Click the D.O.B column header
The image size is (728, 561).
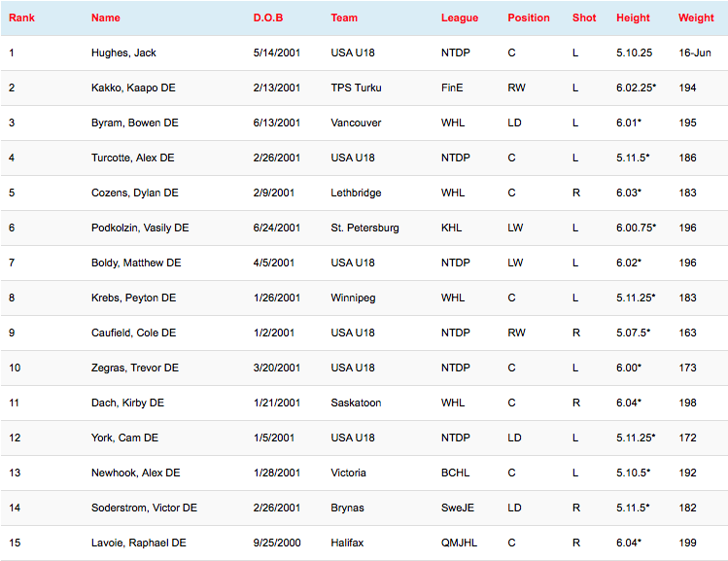point(268,18)
